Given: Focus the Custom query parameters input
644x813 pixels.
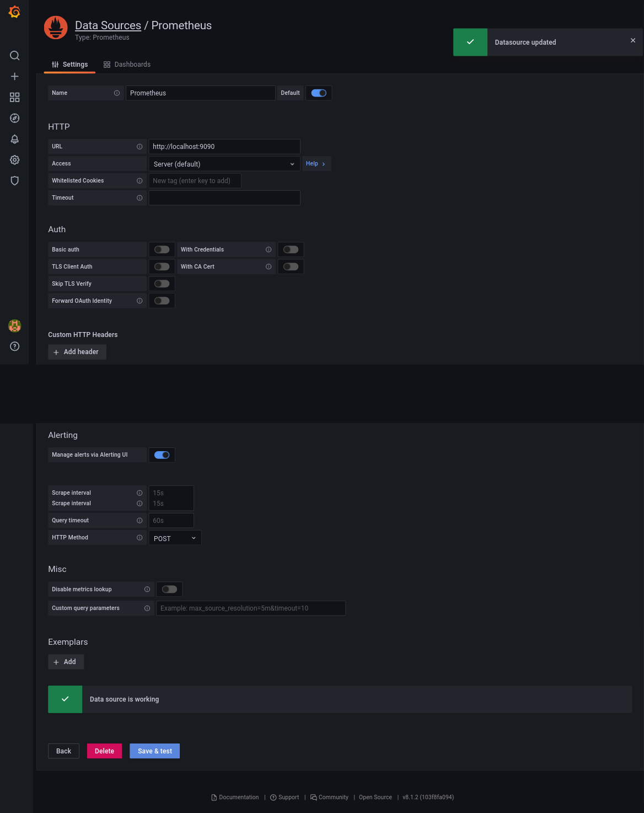Looking at the screenshot, I should pyautogui.click(x=251, y=608).
